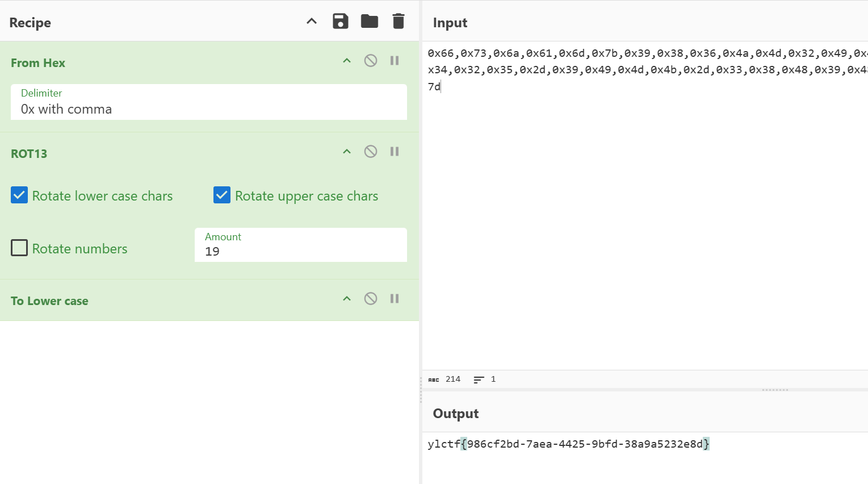
Task: Click the ylctf output text
Action: (568, 444)
